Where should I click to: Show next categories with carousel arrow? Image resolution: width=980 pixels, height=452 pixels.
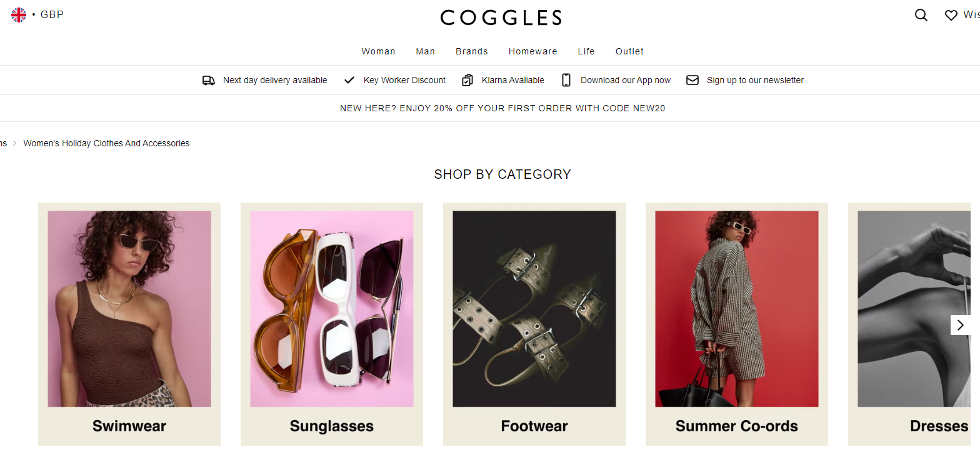pos(961,325)
